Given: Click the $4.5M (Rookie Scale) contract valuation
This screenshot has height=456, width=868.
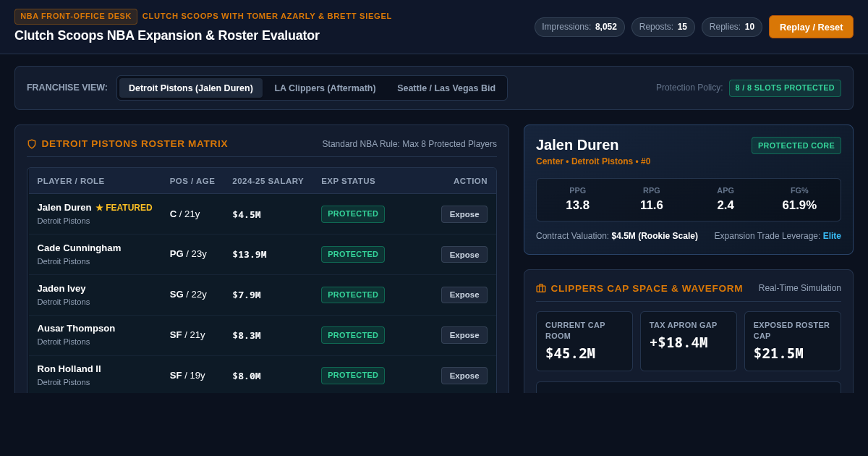Looking at the screenshot, I should [x=655, y=236].
